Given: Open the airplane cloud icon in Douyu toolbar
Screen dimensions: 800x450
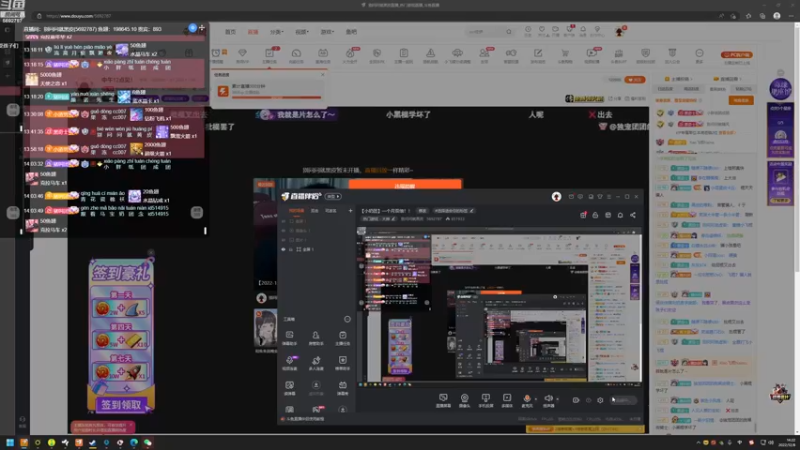Looking at the screenshot, I should pyautogui.click(x=458, y=53).
